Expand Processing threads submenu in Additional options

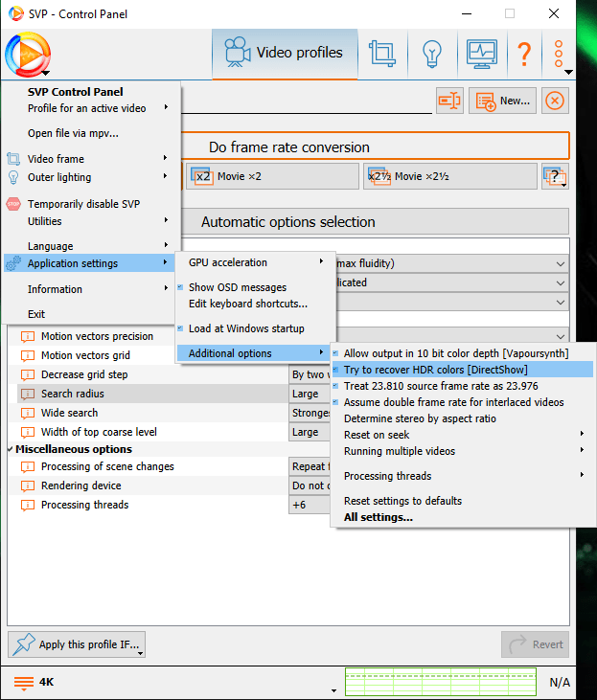coord(463,476)
